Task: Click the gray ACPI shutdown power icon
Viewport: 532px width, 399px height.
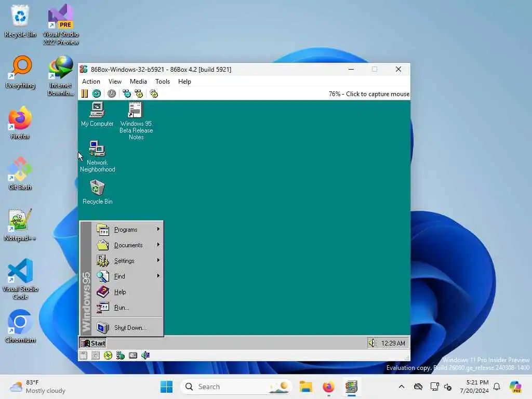Action: 112,94
